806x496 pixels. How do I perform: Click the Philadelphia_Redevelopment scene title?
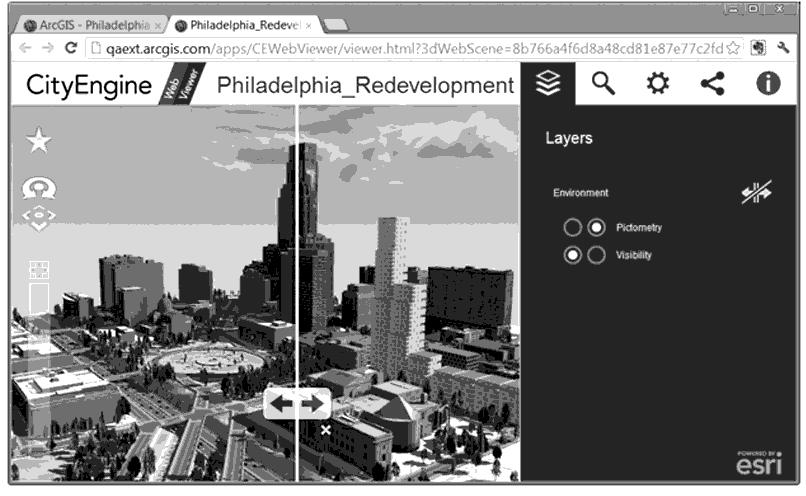(x=365, y=85)
